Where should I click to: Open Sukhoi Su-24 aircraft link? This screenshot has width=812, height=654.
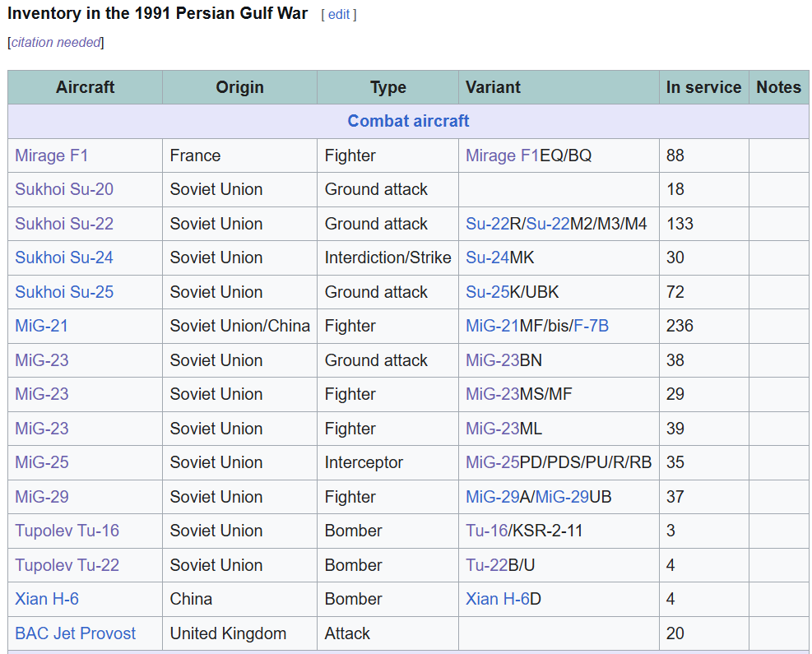click(64, 257)
